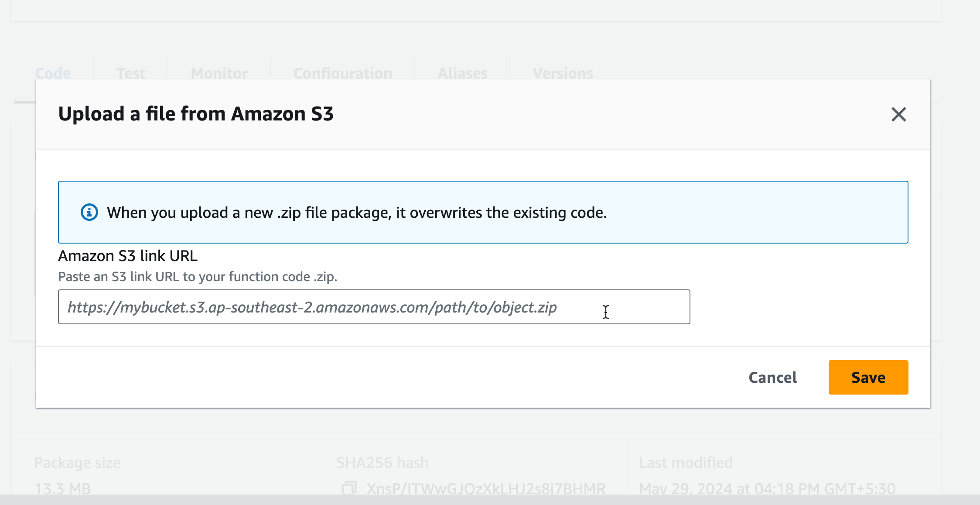This screenshot has height=505, width=980.
Task: Click the blue info icon in alert
Action: pyautogui.click(x=89, y=213)
